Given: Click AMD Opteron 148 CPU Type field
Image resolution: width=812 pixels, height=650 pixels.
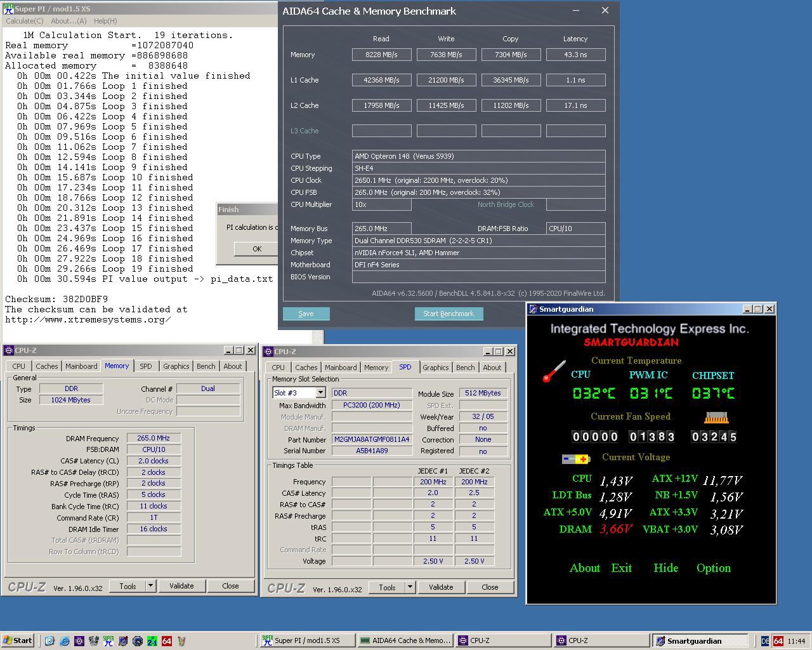Looking at the screenshot, I should [x=479, y=156].
